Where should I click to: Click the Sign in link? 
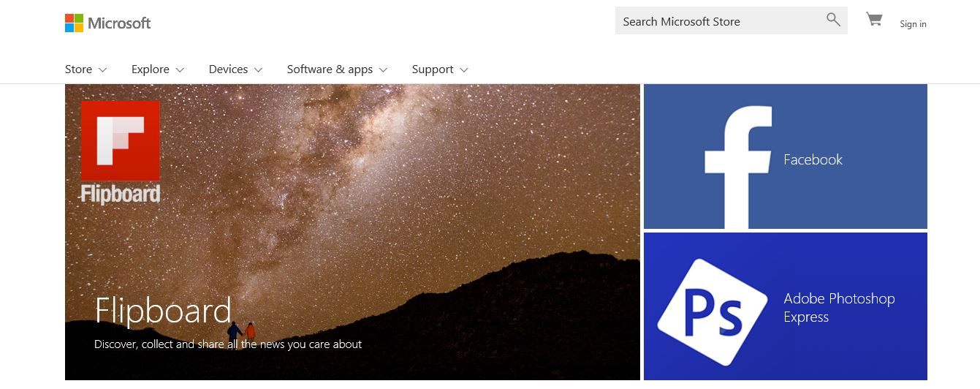pos(913,24)
